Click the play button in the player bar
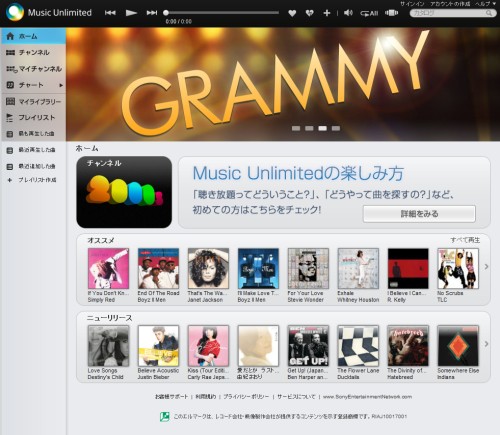This screenshot has height=435, width=500. point(131,13)
